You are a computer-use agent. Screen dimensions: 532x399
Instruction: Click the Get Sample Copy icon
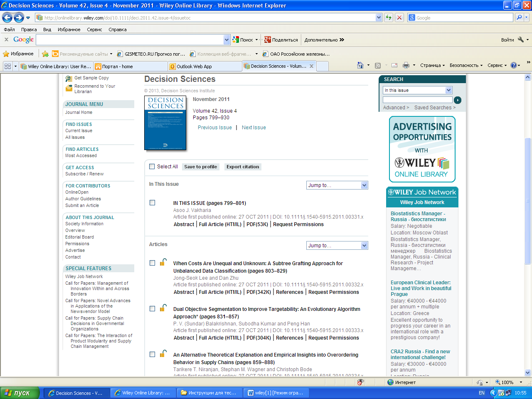coord(69,78)
